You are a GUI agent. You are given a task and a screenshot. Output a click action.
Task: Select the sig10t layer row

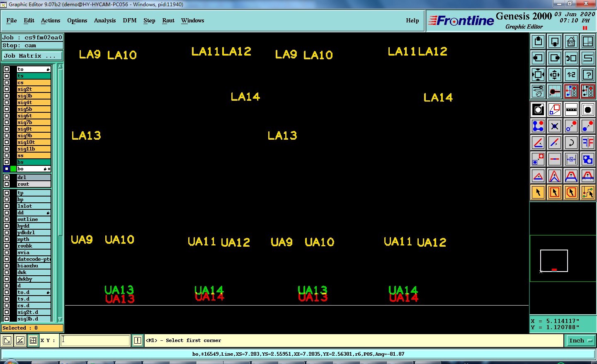tap(34, 142)
